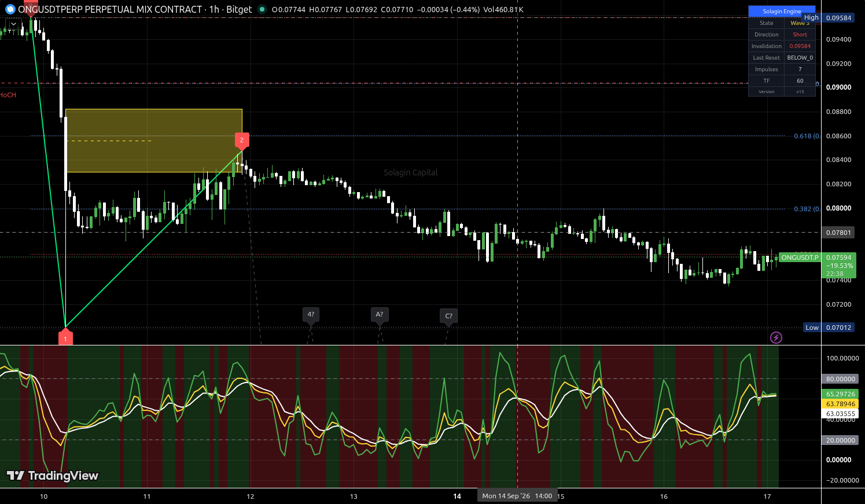Click the 0.09000 price axis tick
This screenshot has width=865, height=504.
838,87
